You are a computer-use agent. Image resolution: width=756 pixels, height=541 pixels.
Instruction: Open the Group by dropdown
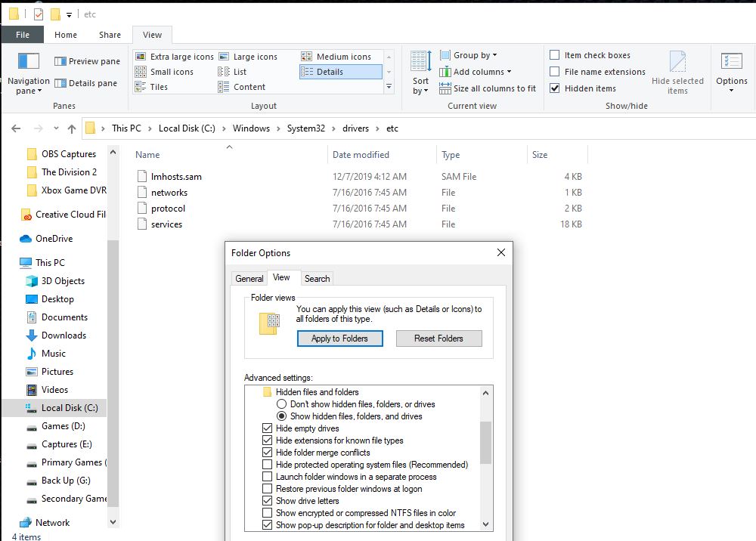coord(470,55)
